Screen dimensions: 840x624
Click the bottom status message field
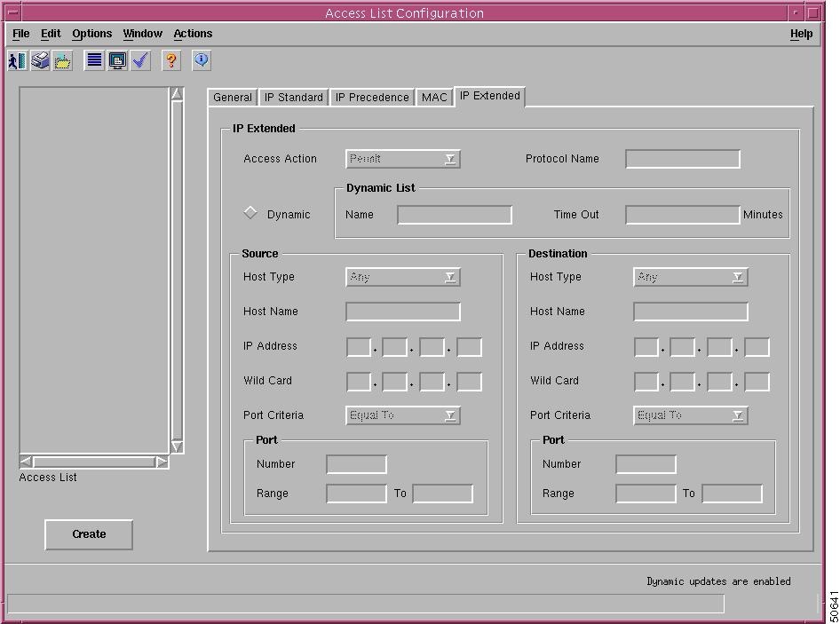coord(365,604)
